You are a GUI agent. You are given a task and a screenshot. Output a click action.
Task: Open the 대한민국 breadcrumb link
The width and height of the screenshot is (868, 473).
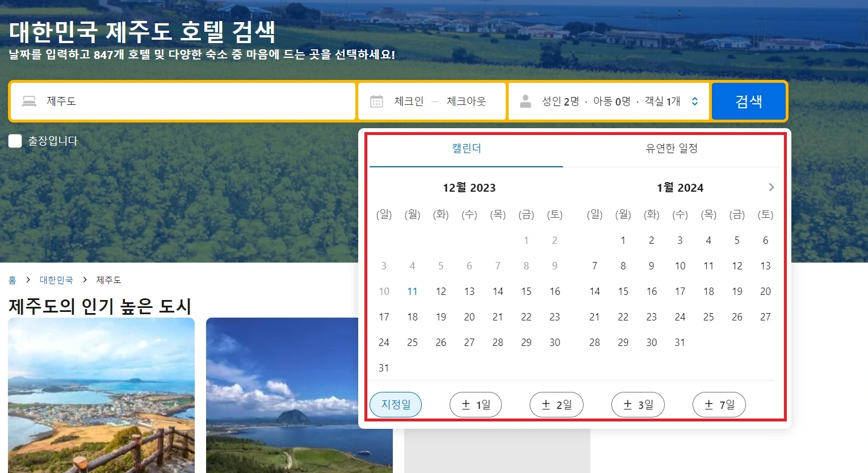55,280
